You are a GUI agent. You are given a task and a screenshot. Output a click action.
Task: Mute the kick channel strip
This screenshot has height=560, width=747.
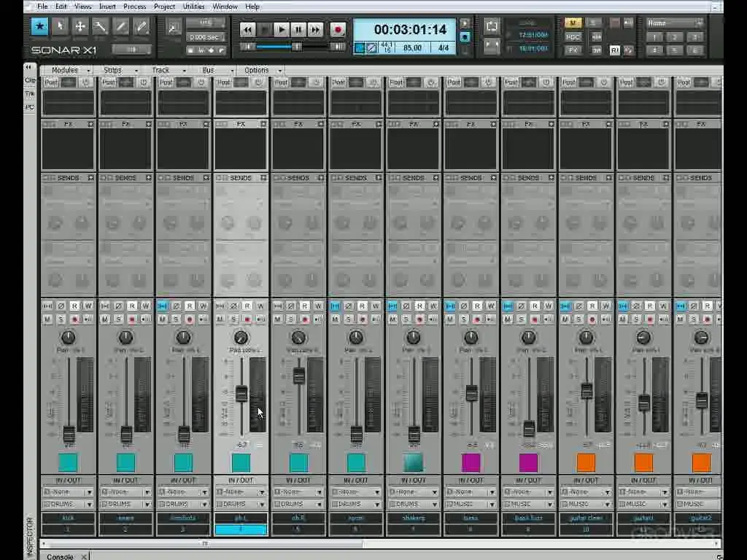47,319
